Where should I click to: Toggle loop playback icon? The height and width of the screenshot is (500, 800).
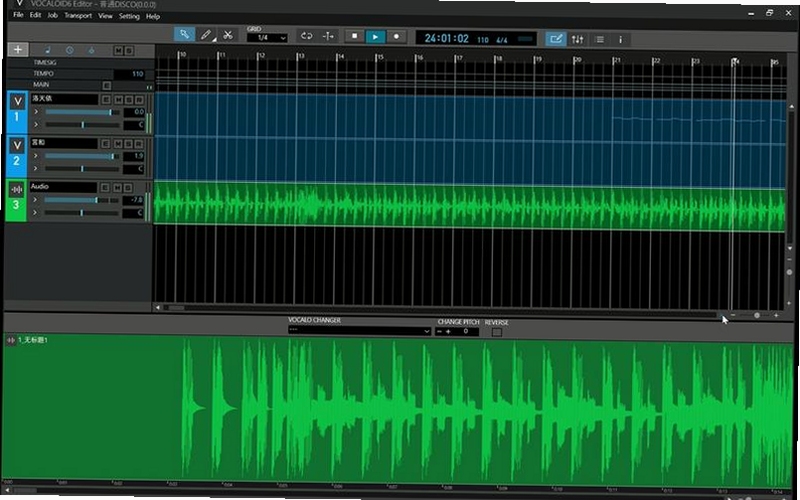pos(306,36)
